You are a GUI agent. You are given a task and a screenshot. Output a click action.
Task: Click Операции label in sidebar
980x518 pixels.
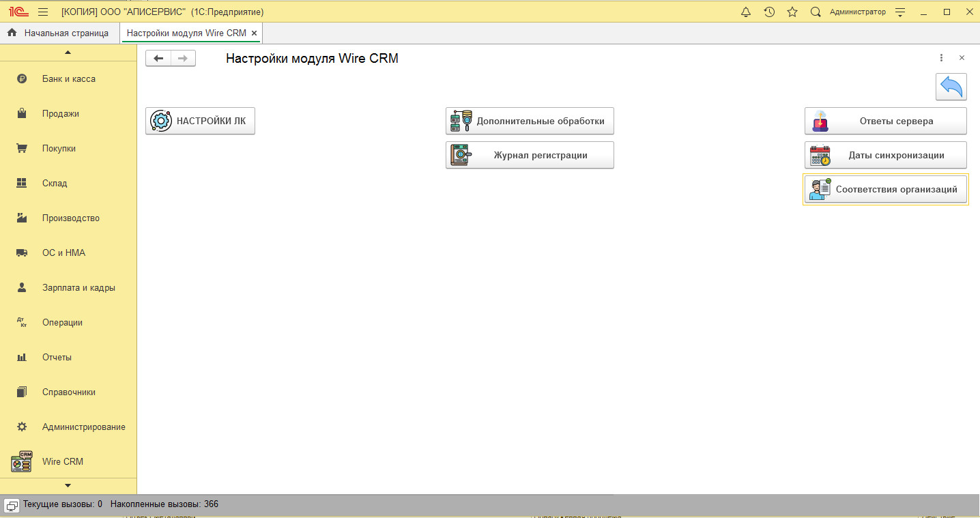coord(62,322)
